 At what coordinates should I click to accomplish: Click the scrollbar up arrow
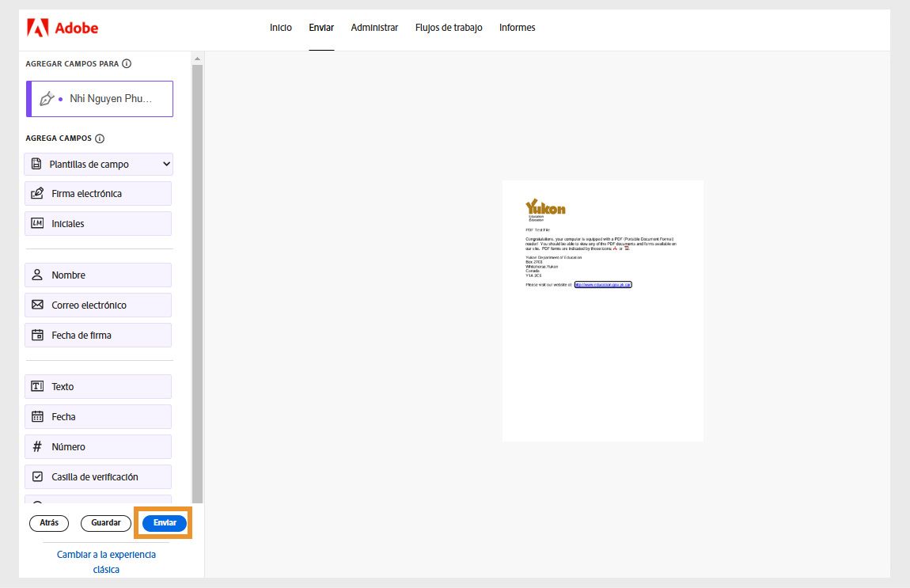click(x=197, y=59)
